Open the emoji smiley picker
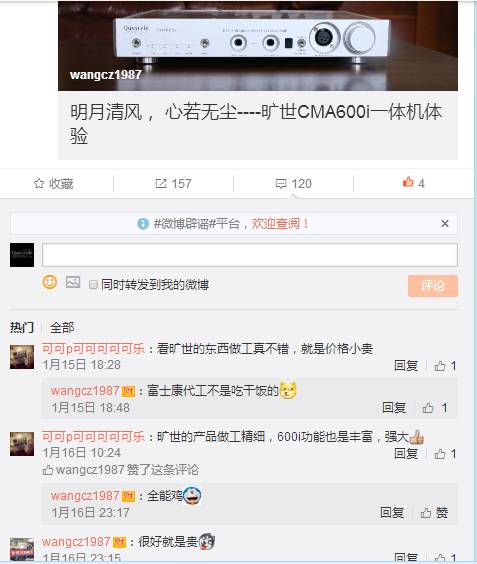The height and width of the screenshot is (564, 477). [50, 282]
